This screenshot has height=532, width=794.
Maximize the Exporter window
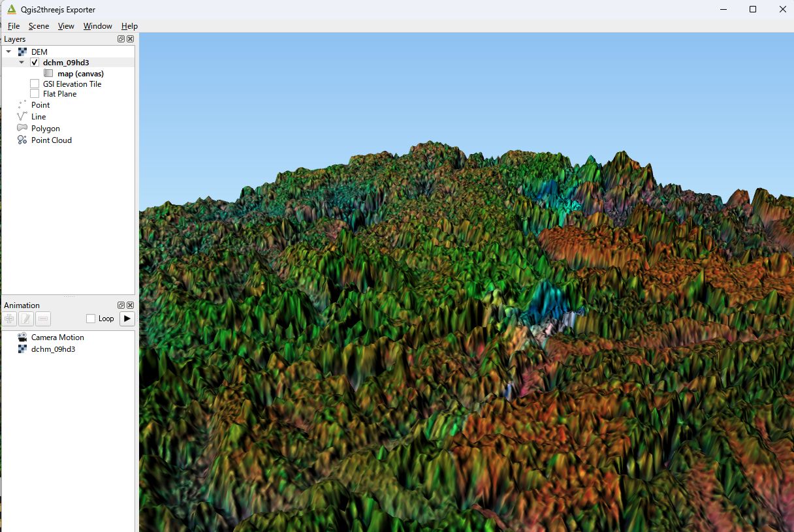(x=753, y=9)
